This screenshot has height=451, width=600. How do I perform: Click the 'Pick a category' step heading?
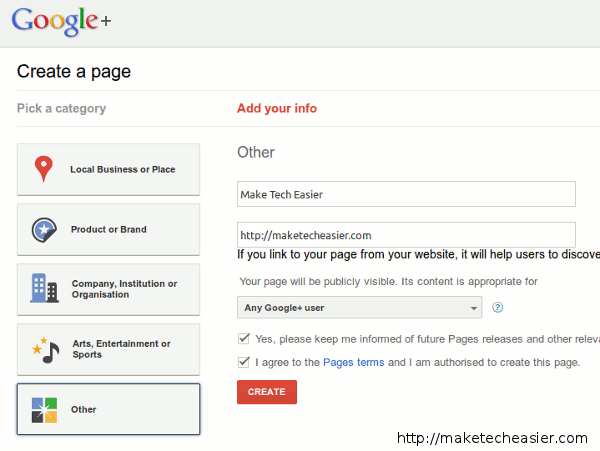click(x=61, y=109)
